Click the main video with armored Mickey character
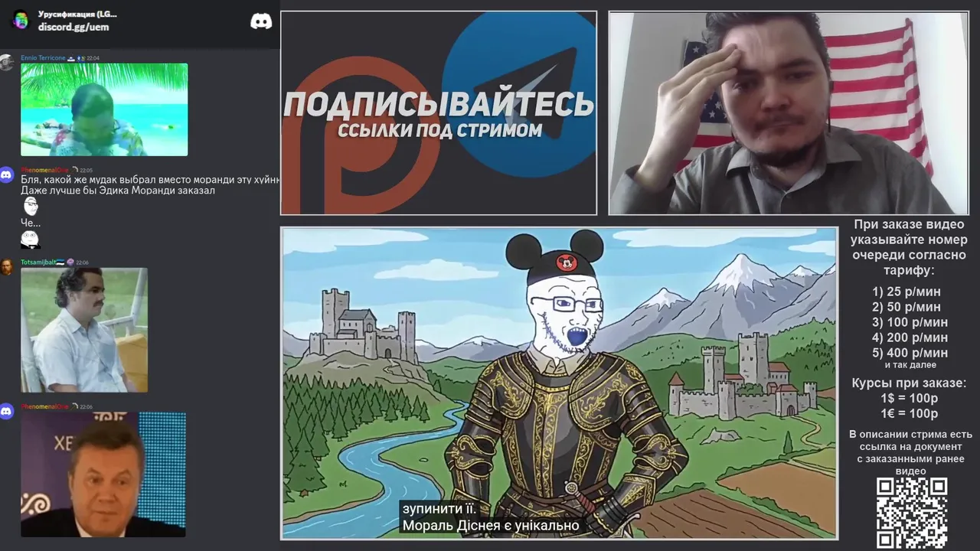This screenshot has height=551, width=980. click(x=559, y=383)
